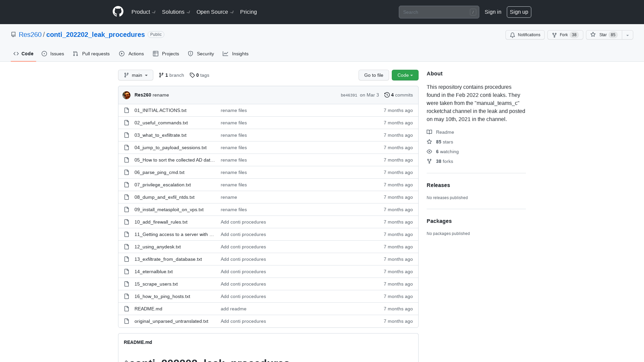Open the Security tab
The height and width of the screenshot is (362, 644).
click(201, 54)
